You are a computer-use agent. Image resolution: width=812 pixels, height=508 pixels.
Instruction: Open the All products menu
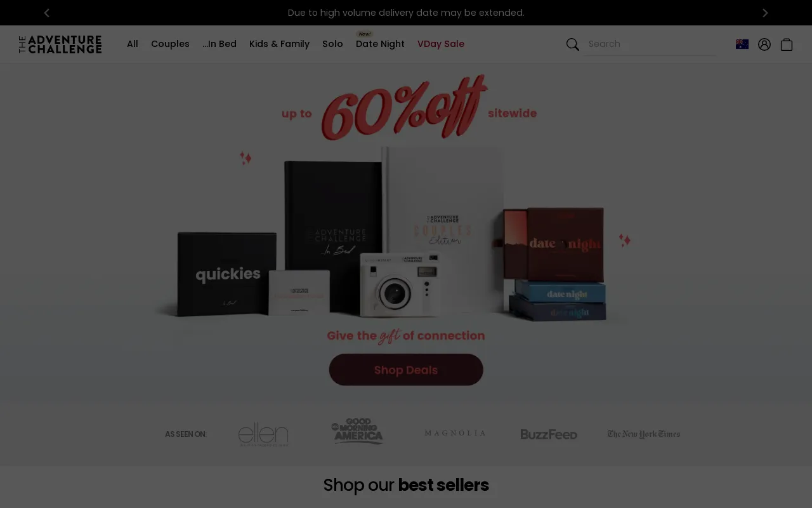coord(133,44)
